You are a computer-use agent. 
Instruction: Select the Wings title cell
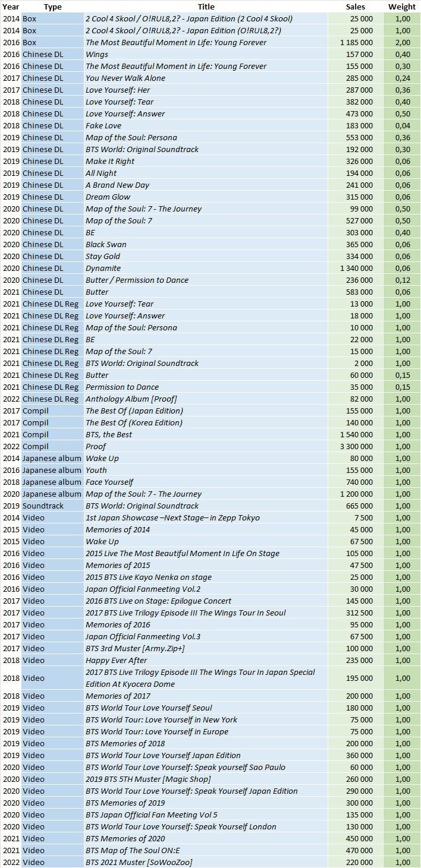(x=97, y=54)
